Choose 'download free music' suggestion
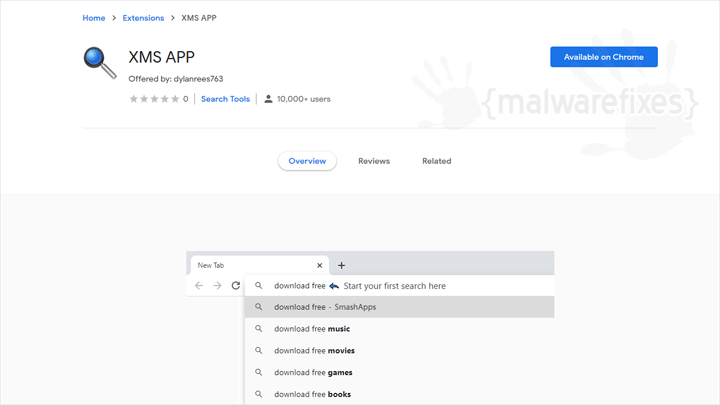The image size is (720, 405). tap(399, 329)
